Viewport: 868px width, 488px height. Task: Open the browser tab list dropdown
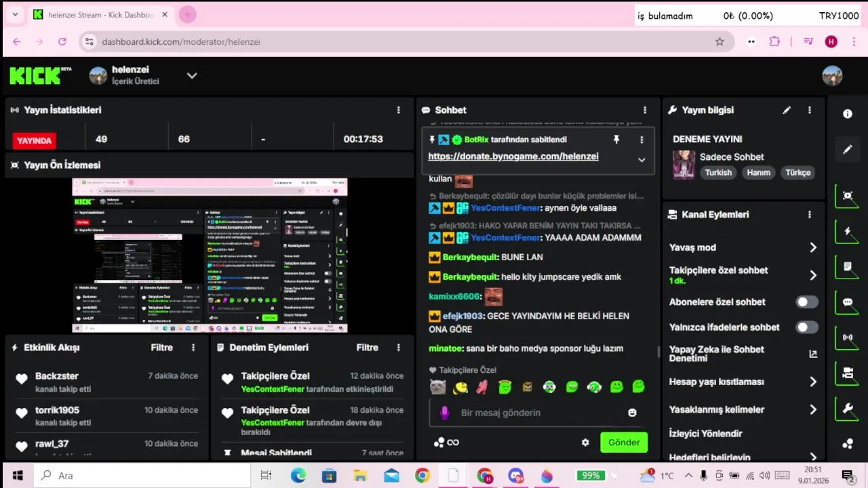(15, 14)
